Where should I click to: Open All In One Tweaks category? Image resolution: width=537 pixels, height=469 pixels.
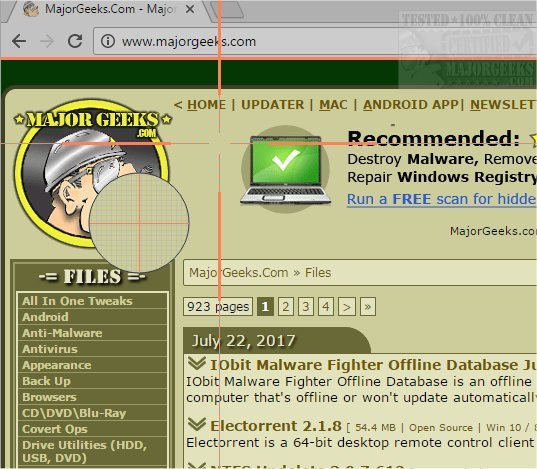(x=77, y=301)
